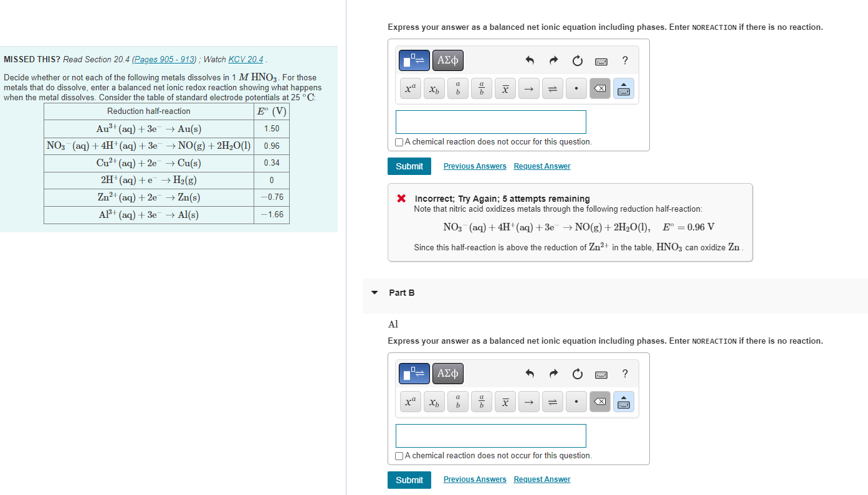This screenshot has height=495, width=868.
Task: View Previous Answers for Part B
Action: tap(474, 479)
